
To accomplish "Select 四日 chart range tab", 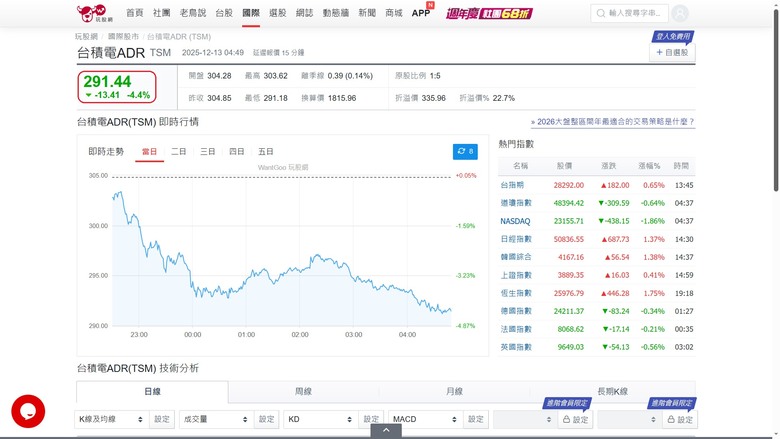I will click(x=236, y=152).
